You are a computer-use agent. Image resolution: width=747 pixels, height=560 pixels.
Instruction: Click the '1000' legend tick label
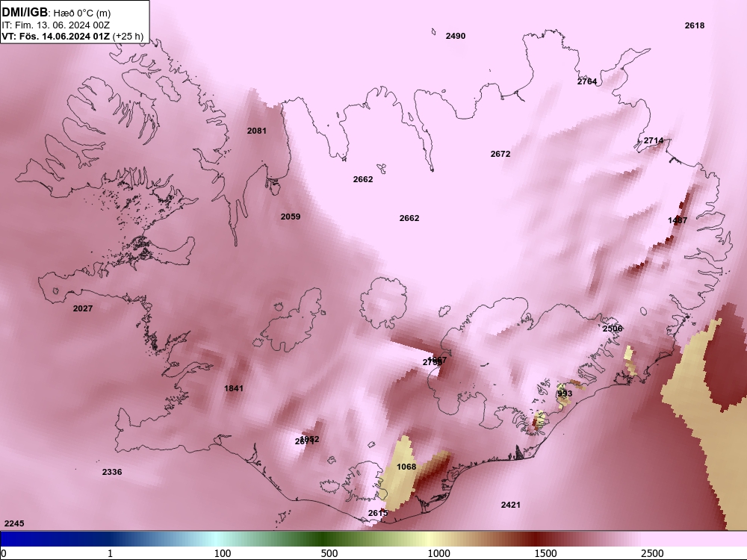tap(438, 553)
